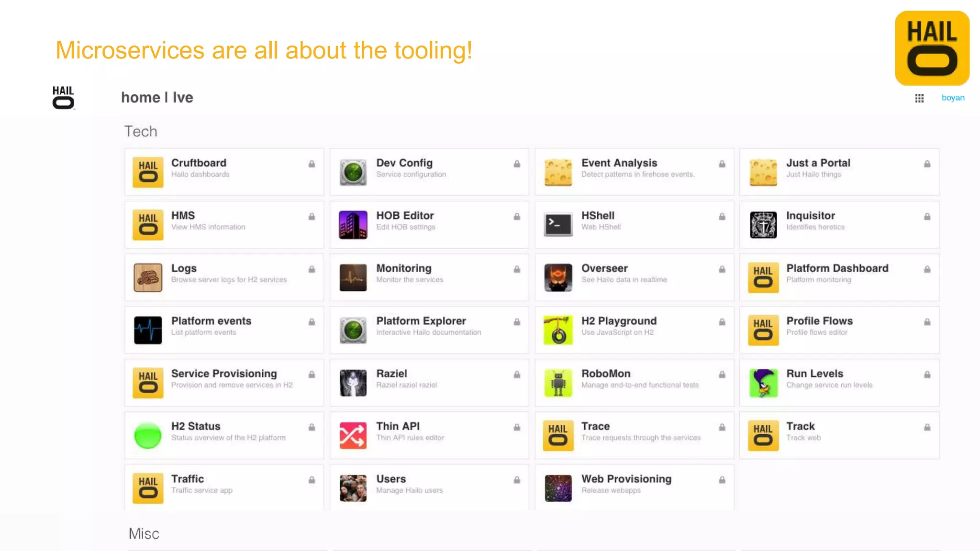
Task: Open the HMS Hailo icon
Action: point(148,225)
